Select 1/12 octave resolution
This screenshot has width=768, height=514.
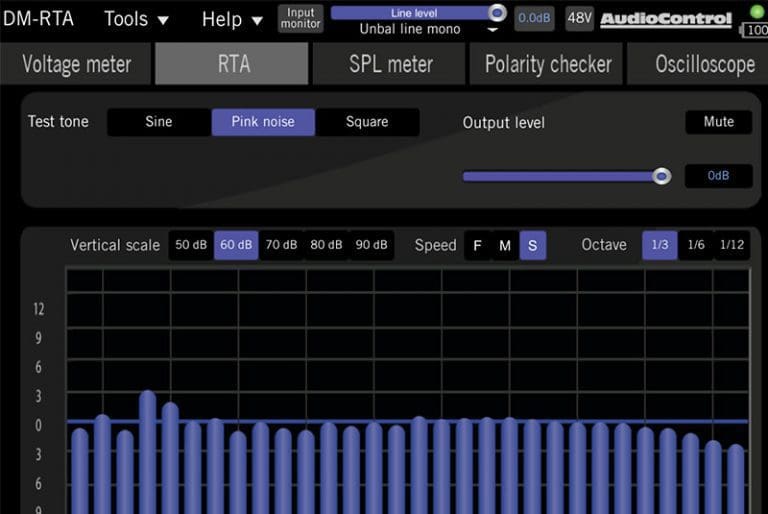pyautogui.click(x=732, y=245)
